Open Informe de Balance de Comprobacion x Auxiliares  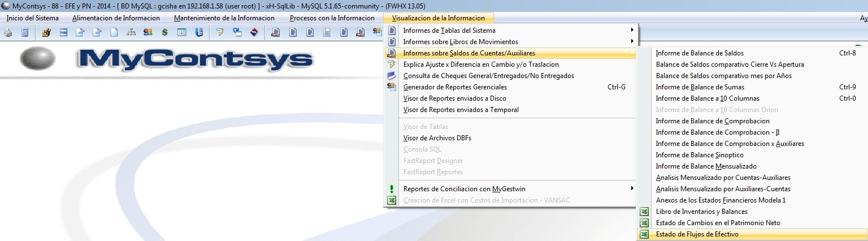click(x=753, y=144)
